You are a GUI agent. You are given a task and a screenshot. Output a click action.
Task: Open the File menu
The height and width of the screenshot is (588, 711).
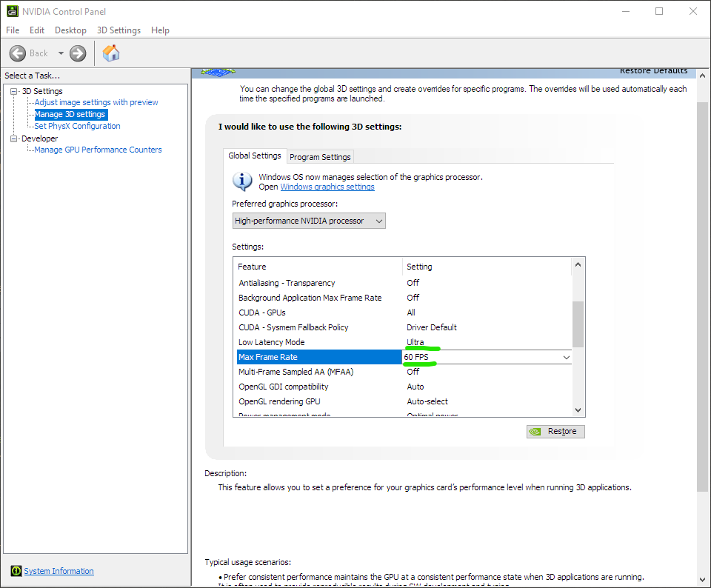13,30
